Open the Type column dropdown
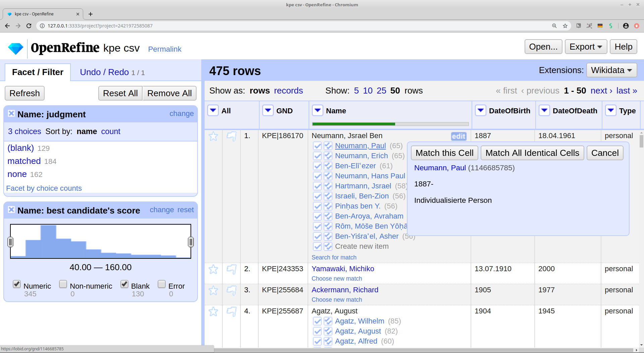 (x=611, y=110)
